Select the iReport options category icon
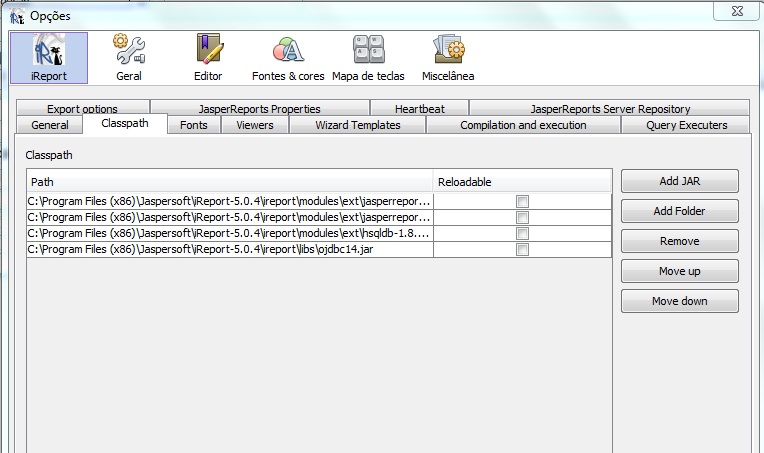Image resolution: width=764 pixels, height=453 pixels. click(49, 57)
